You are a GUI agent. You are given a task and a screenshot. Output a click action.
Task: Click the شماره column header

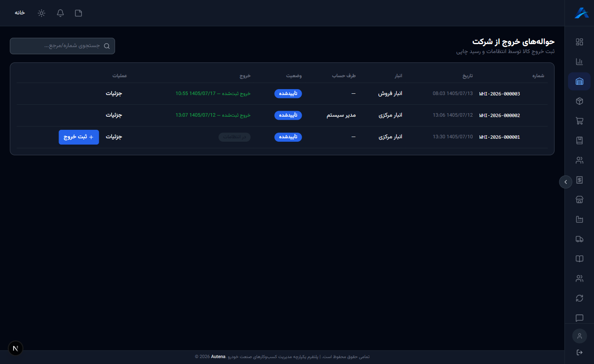pyautogui.click(x=538, y=76)
